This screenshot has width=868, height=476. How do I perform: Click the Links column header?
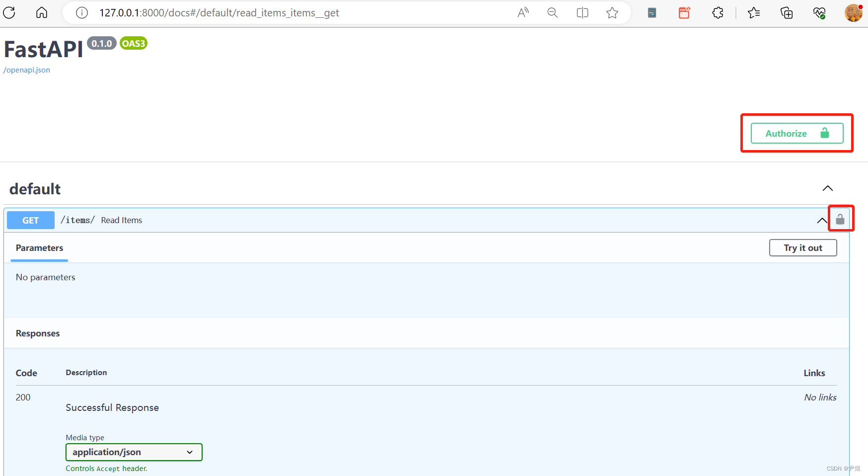[x=814, y=373]
